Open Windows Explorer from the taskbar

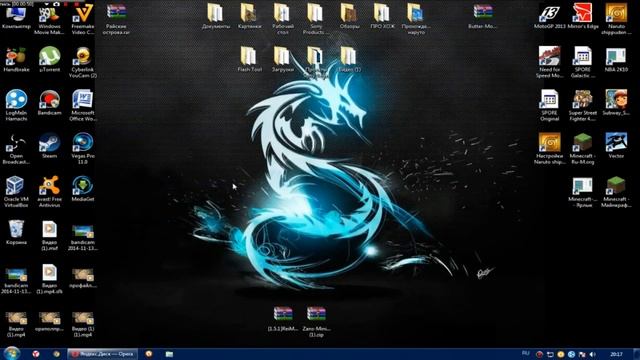coord(169,354)
